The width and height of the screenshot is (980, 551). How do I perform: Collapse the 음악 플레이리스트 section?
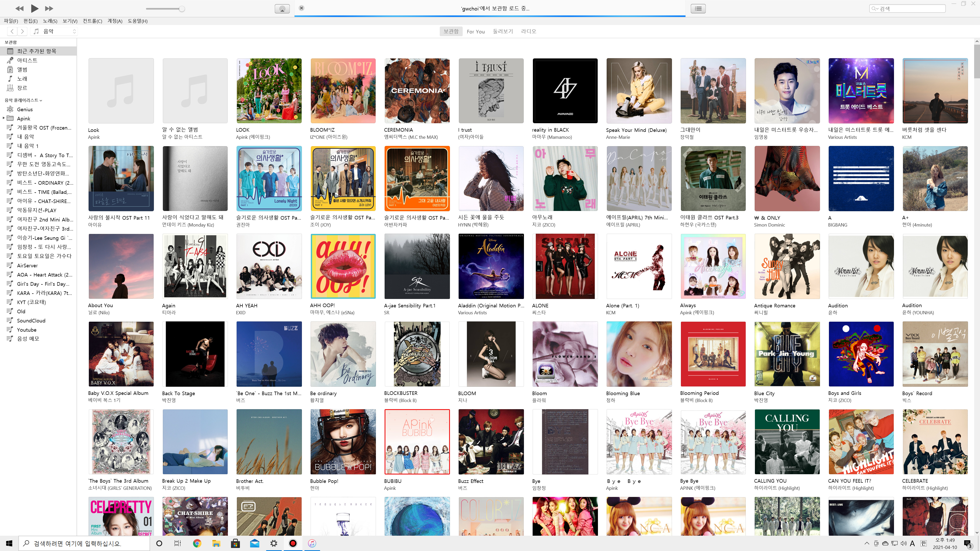(x=41, y=101)
